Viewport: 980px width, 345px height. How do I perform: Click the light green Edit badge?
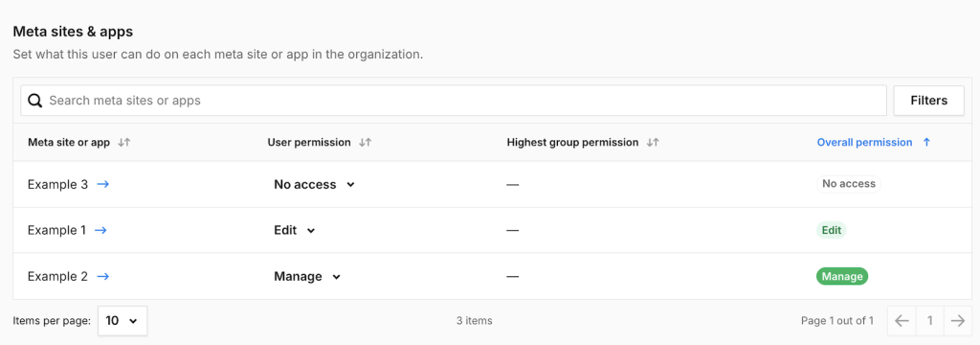(832, 230)
